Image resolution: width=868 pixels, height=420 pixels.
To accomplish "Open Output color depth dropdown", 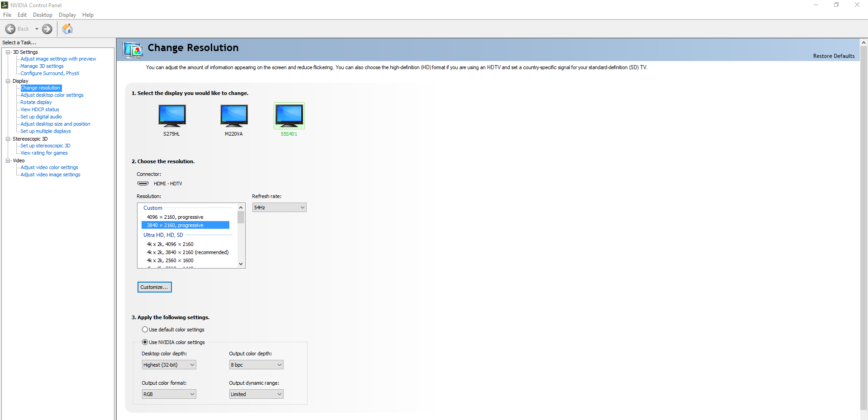I will (x=256, y=365).
